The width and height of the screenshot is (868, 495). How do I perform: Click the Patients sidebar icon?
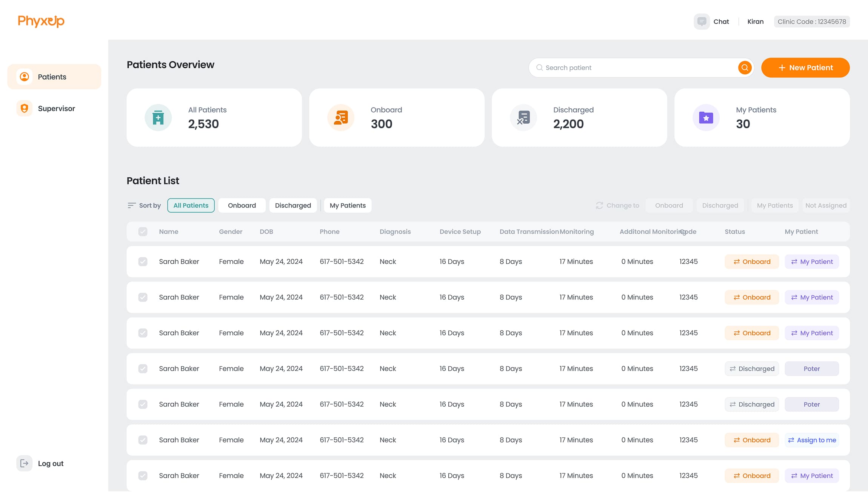25,77
